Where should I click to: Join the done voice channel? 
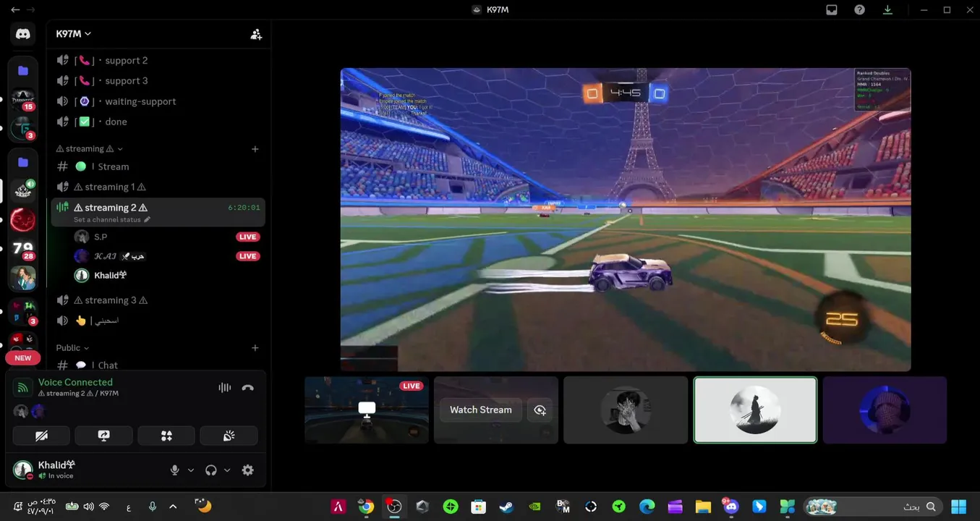tap(158, 122)
